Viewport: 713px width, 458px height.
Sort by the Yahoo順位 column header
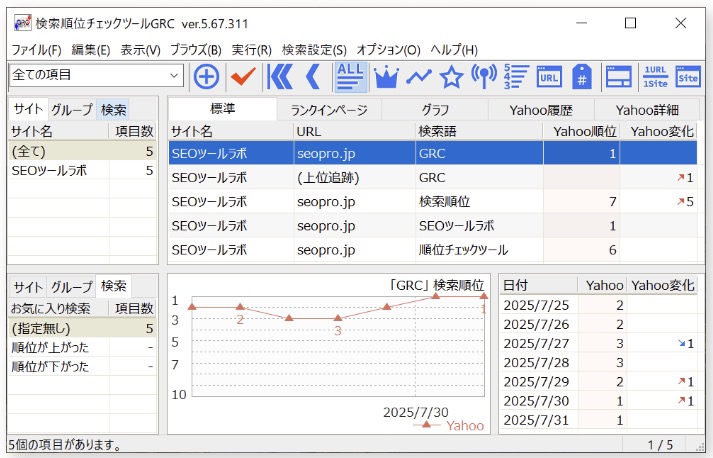pos(581,130)
